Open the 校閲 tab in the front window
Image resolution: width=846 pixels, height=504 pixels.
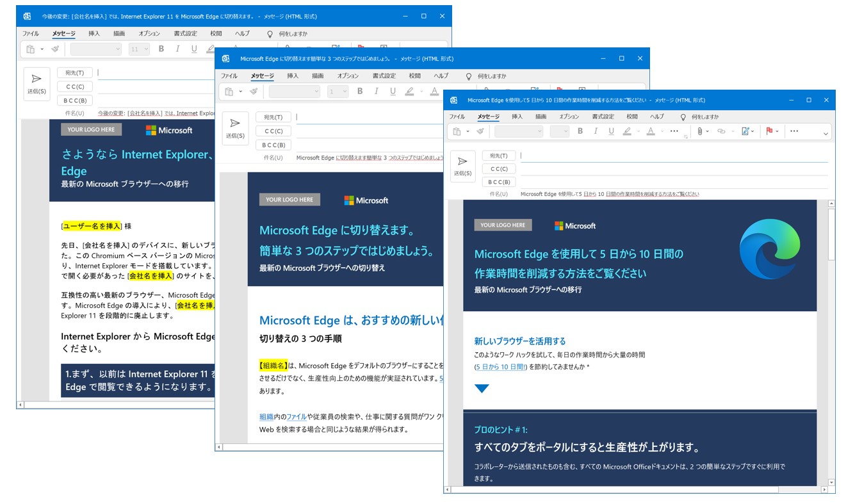(x=632, y=117)
